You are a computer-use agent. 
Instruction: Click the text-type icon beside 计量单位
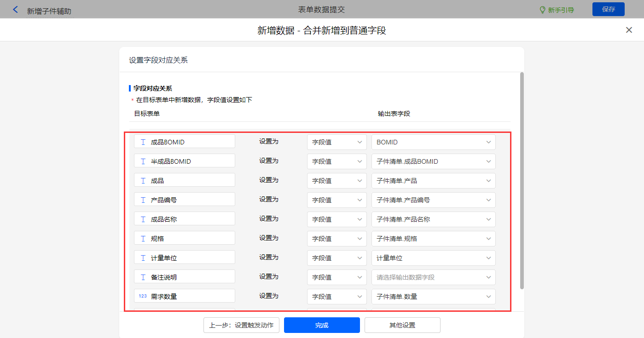click(x=143, y=258)
